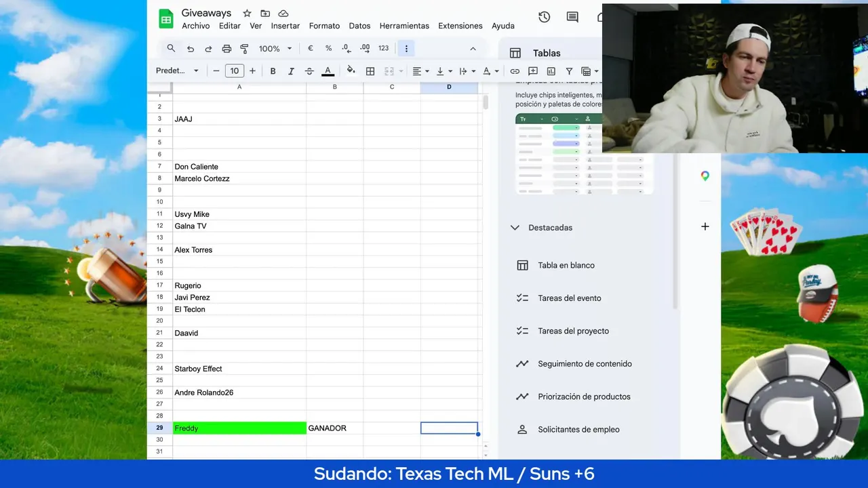Open text wrapping dropdown
The height and width of the screenshot is (488, 868).
tap(467, 71)
